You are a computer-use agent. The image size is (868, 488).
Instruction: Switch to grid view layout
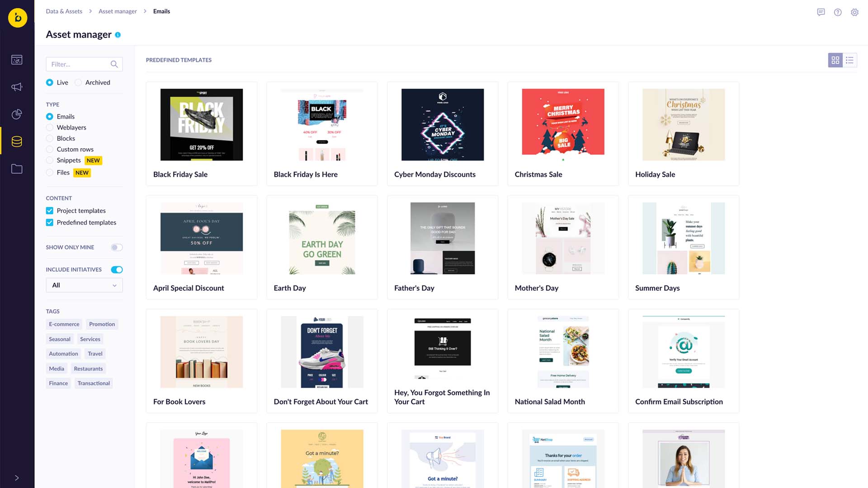tap(835, 60)
